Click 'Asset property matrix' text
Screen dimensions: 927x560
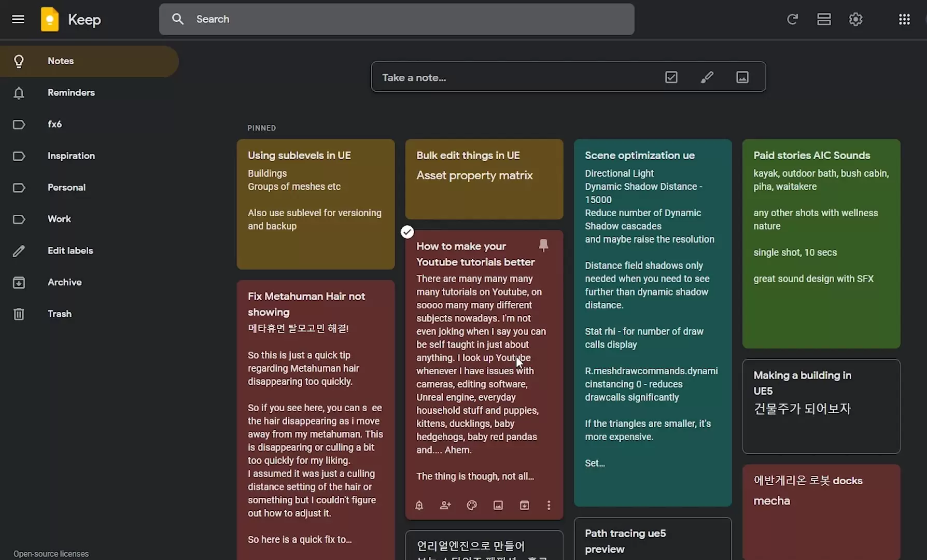pyautogui.click(x=474, y=175)
